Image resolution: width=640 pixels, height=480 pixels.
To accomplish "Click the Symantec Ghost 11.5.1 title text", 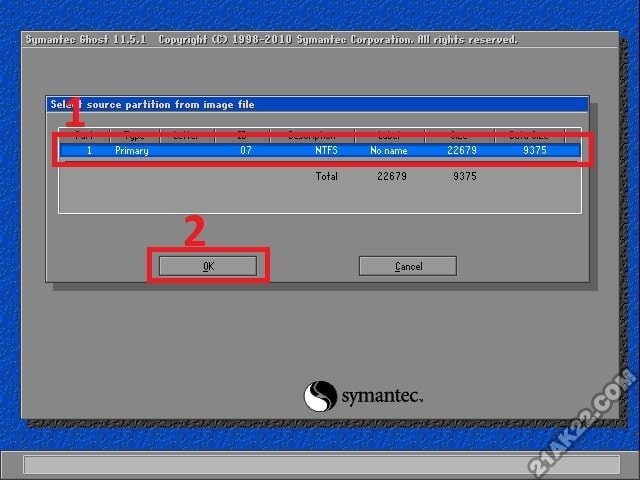I will [x=86, y=40].
